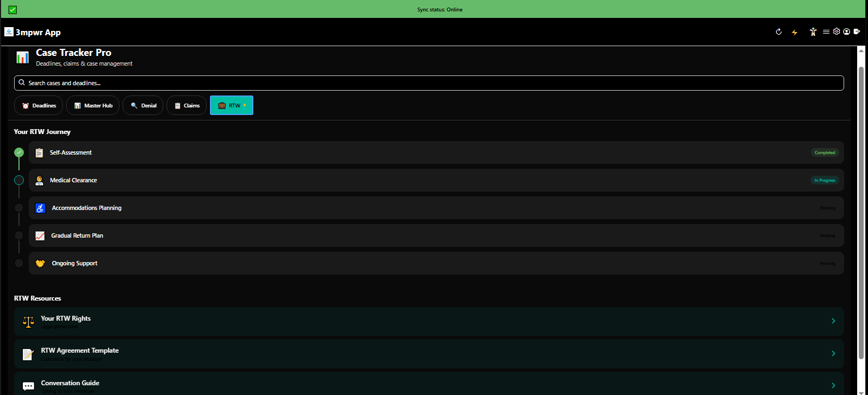This screenshot has height=395, width=868.
Task: Toggle the green sync status checkbox
Action: point(12,10)
